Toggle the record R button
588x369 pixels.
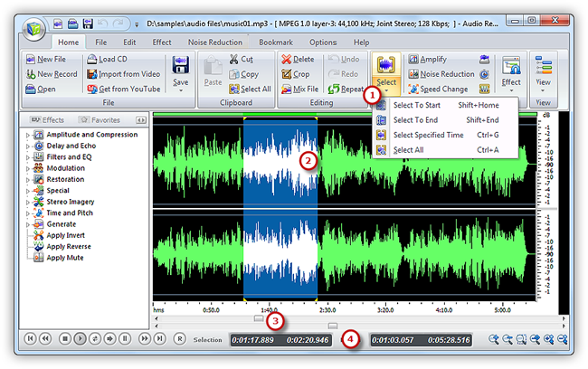tap(180, 339)
